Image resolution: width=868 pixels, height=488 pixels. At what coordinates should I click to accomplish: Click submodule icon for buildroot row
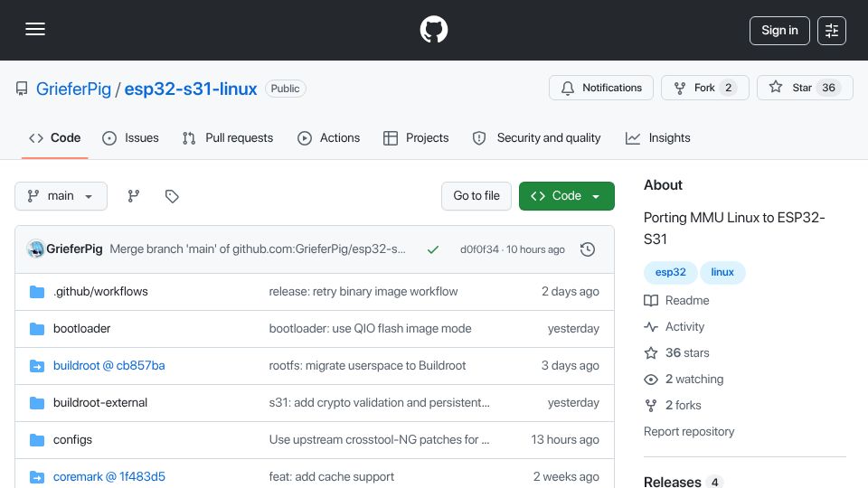pyautogui.click(x=37, y=366)
